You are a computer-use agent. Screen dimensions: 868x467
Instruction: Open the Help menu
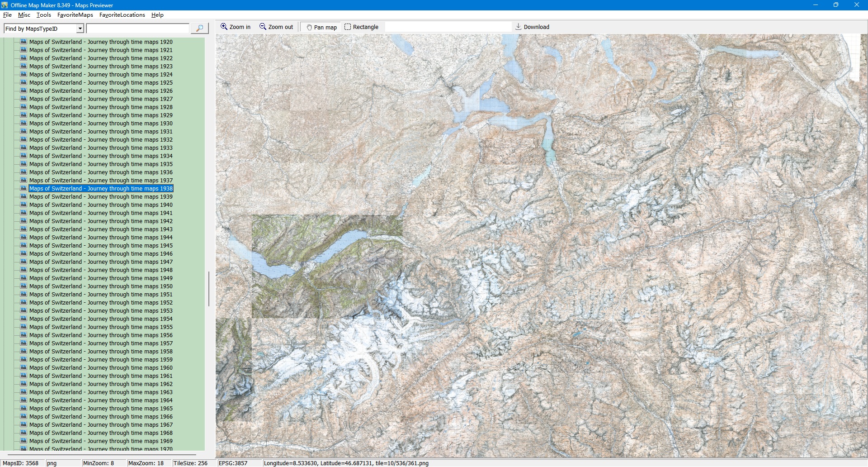(x=157, y=15)
